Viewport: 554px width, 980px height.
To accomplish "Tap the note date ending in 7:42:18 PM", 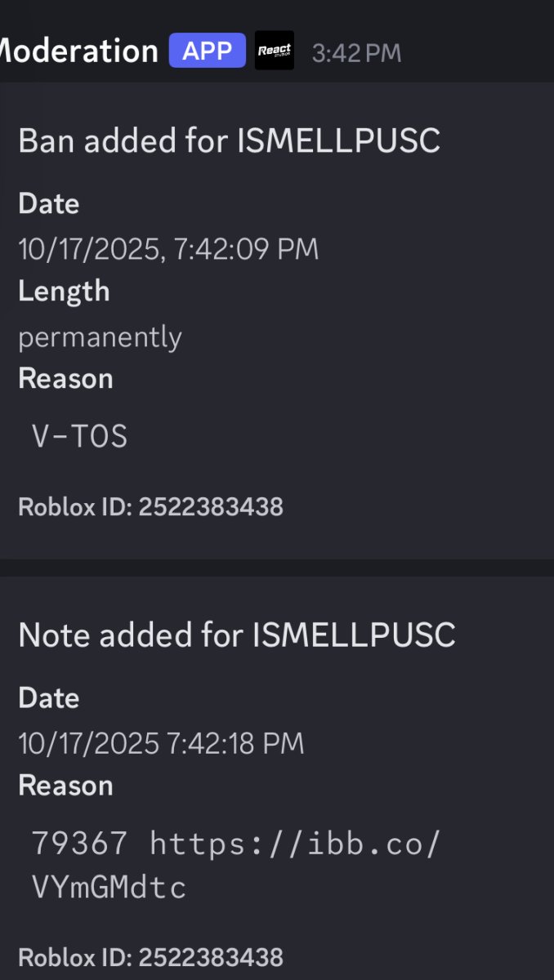I will (x=161, y=743).
